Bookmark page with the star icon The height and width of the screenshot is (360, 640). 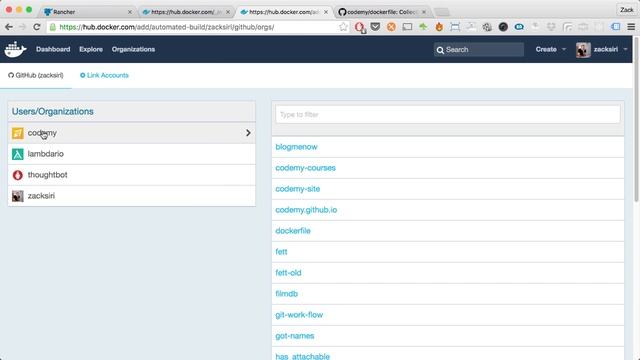click(343, 27)
